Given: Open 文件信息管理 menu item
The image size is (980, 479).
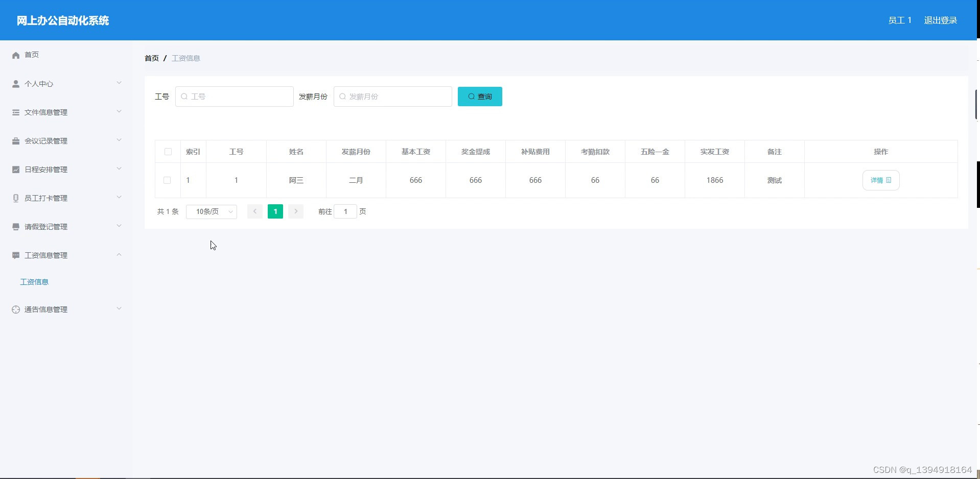Looking at the screenshot, I should (66, 112).
